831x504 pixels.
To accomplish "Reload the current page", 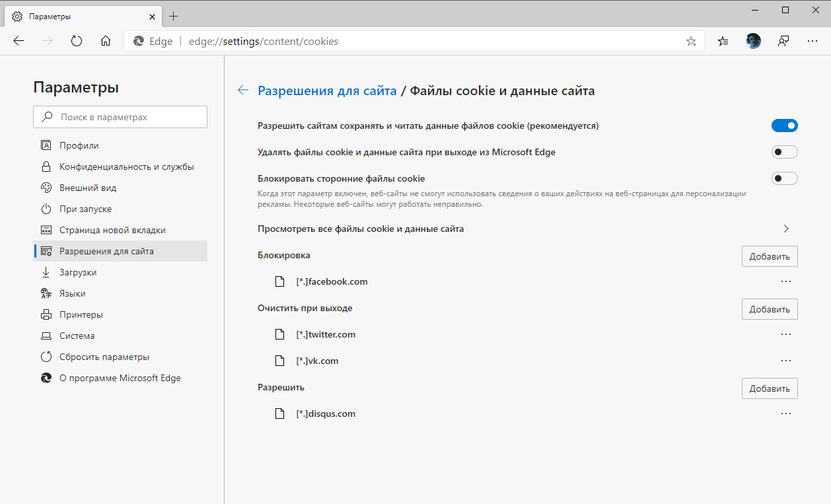I will [76, 40].
